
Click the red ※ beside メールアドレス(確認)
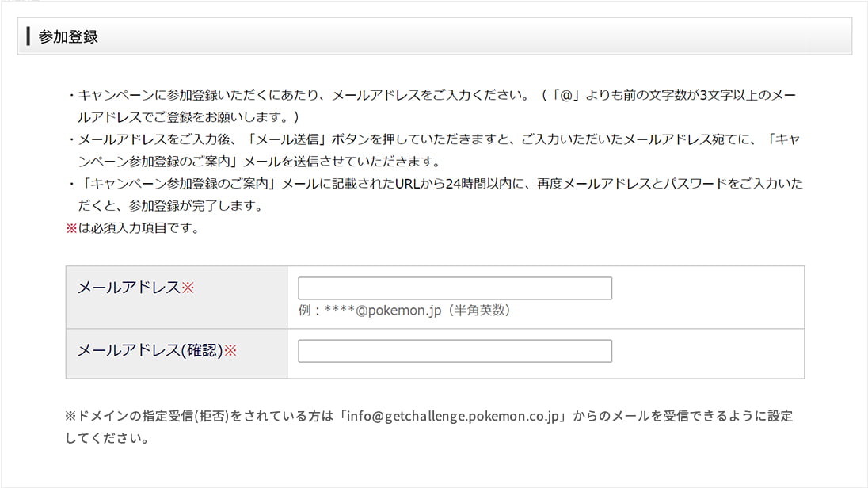click(230, 350)
